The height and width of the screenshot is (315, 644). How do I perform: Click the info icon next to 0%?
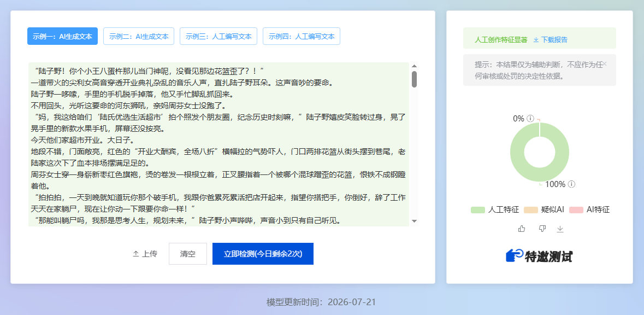(530, 119)
